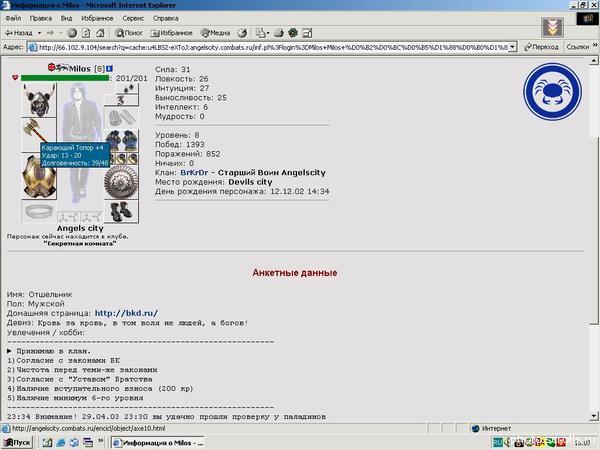600x450 pixels.
Task: Click the green Edit toolbar icon
Action: point(293,33)
